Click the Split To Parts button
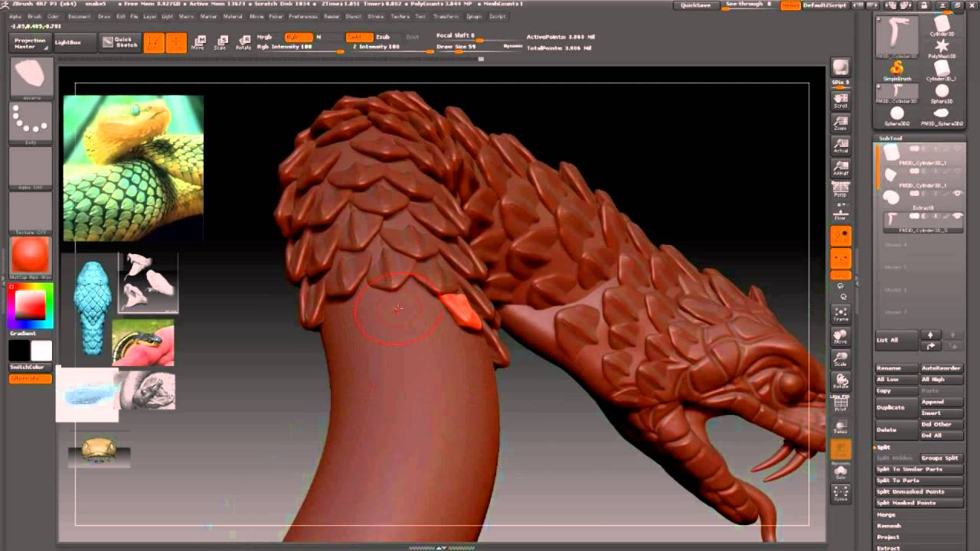This screenshot has width=980, height=551. coord(919,481)
